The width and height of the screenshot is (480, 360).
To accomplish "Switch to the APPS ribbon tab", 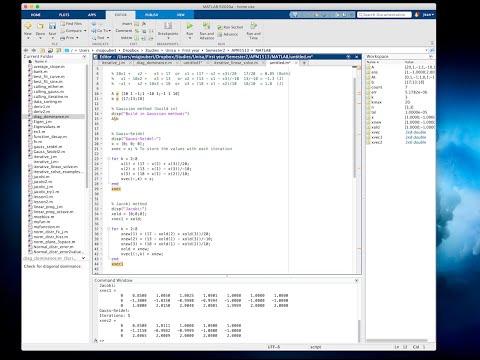I will [x=92, y=15].
